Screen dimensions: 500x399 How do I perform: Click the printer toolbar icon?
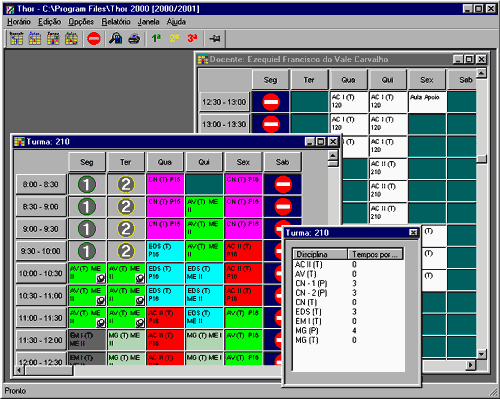pos(134,39)
